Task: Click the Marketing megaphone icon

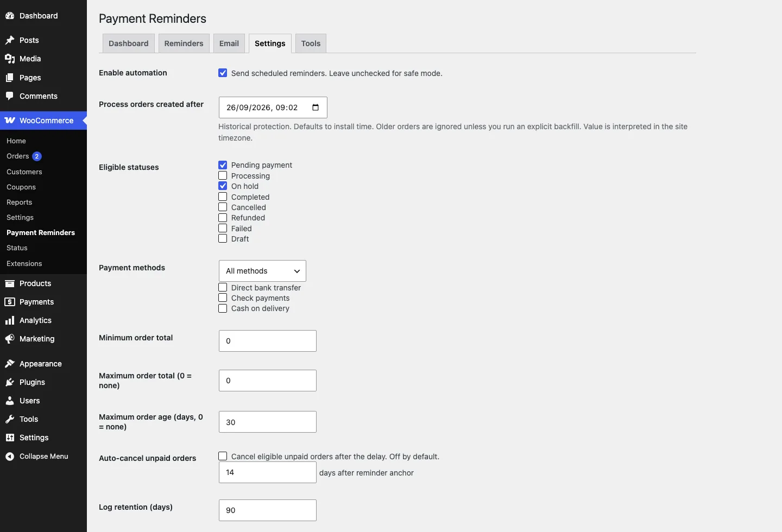Action: tap(10, 339)
